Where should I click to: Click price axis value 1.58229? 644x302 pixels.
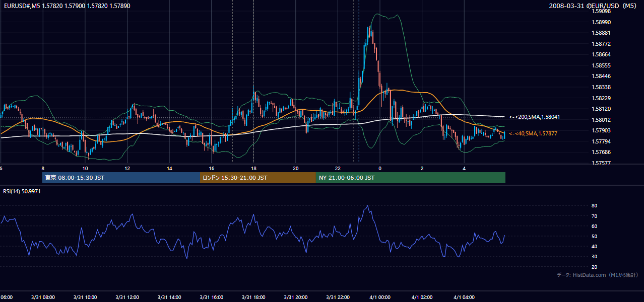point(601,98)
